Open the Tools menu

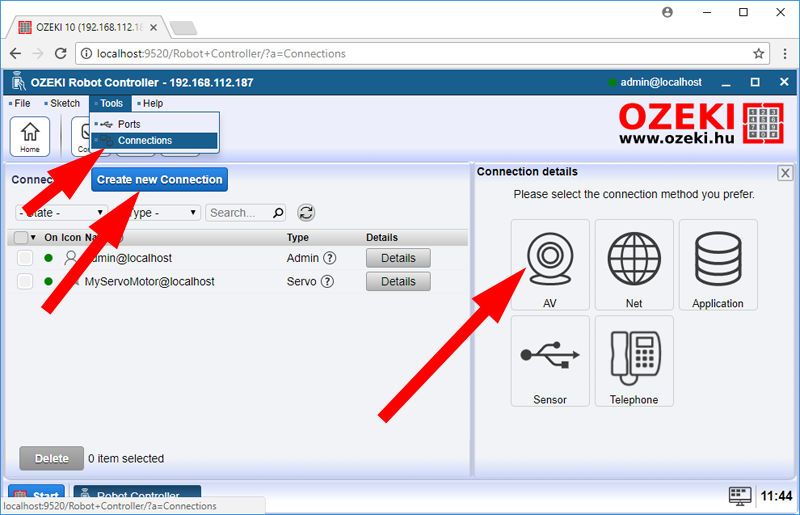click(x=110, y=103)
